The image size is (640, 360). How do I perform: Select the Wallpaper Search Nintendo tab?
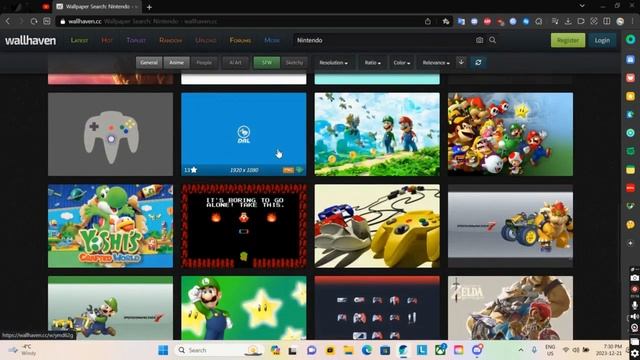pos(98,7)
